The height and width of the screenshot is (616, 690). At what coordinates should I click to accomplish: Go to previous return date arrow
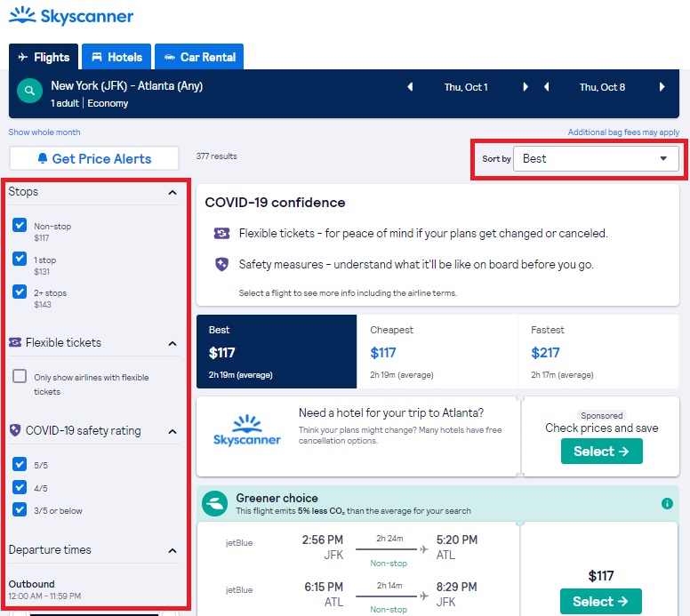tap(547, 87)
